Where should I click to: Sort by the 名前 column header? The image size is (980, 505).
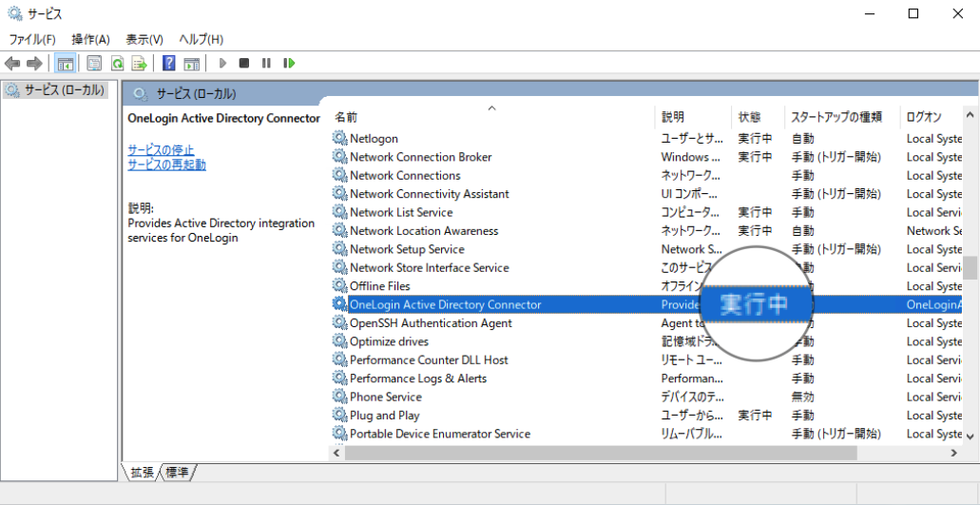491,117
